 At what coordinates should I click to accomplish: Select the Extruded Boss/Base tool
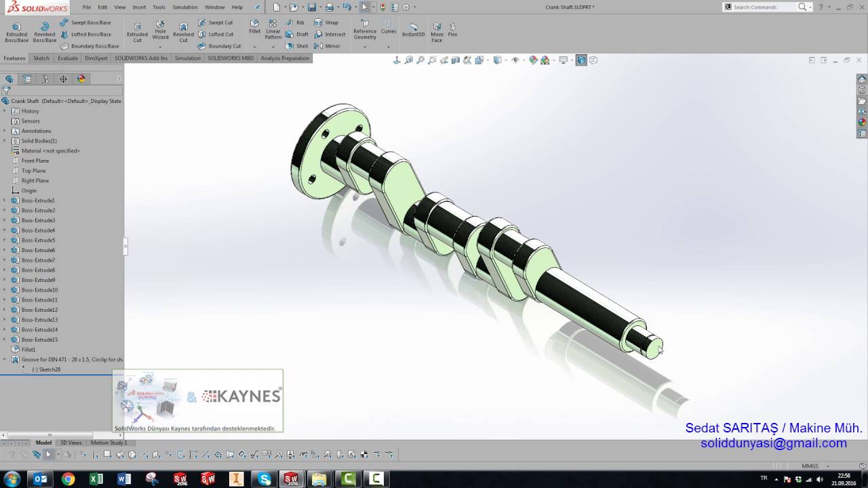(16, 31)
